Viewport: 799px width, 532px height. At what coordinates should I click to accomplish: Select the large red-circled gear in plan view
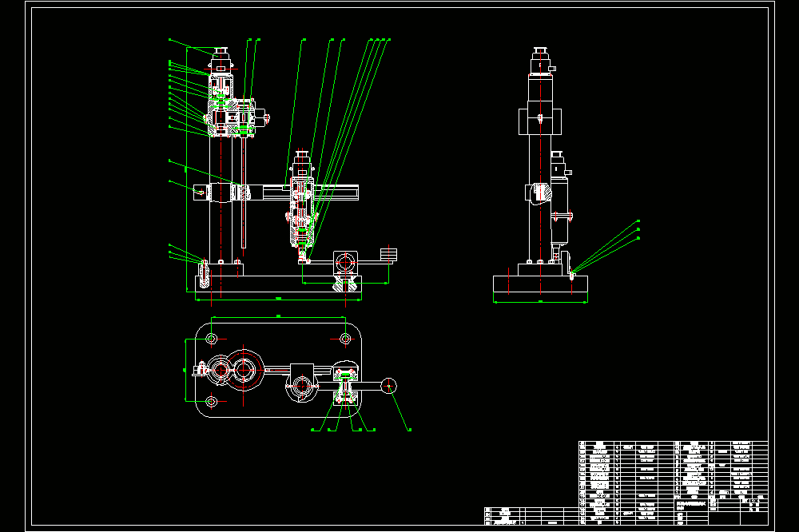(x=244, y=369)
